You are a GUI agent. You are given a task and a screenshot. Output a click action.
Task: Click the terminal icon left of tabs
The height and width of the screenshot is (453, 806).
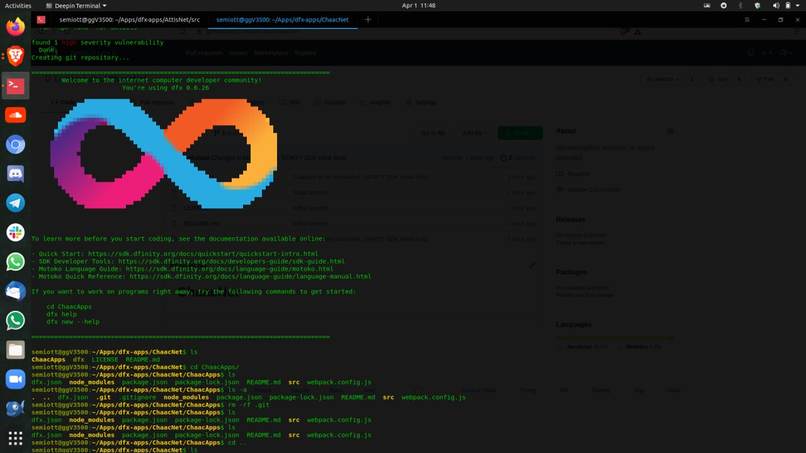pos(41,20)
